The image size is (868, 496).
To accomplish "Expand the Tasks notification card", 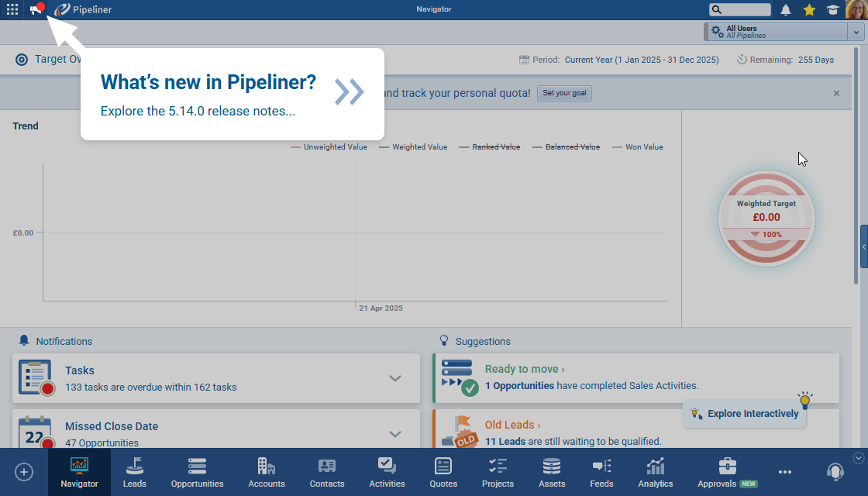I will click(x=395, y=378).
